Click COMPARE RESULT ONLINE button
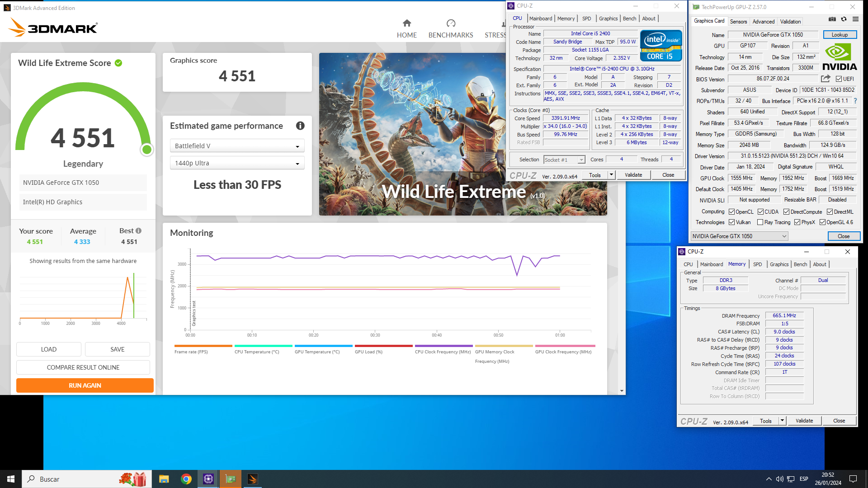868x488 pixels. coord(83,367)
